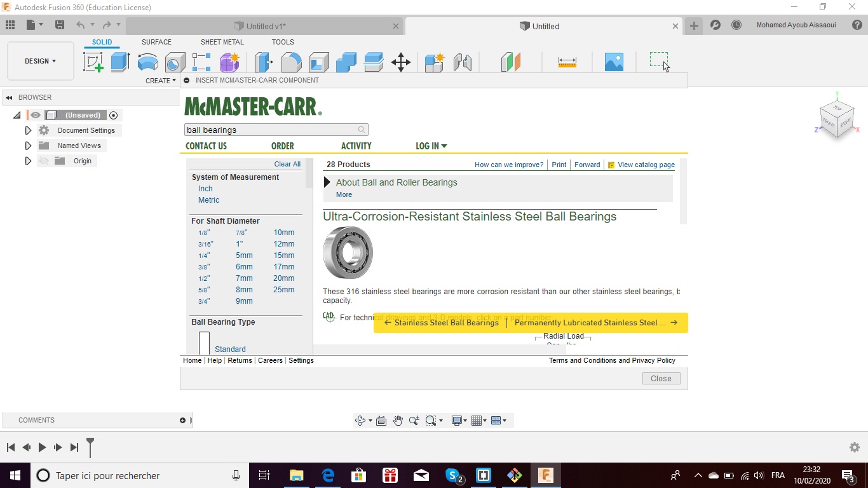Toggle visibility of the Origin folder
868x488 pixels.
[43, 161]
